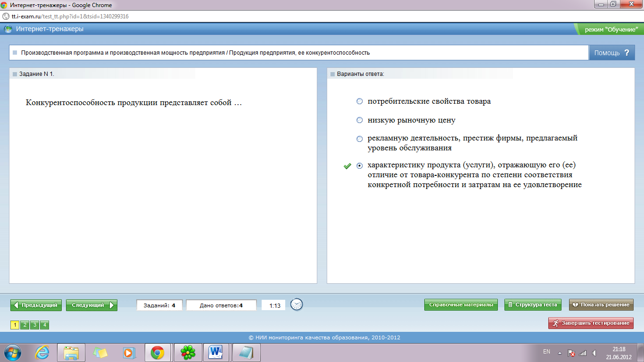Go to the previous question with Предыдущий
644x362 pixels.
click(36, 305)
